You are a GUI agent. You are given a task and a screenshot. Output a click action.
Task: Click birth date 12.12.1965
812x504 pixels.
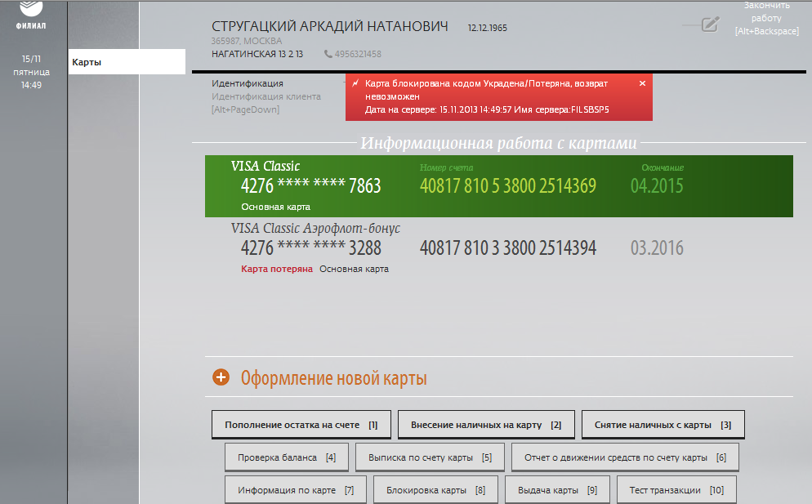pos(488,28)
